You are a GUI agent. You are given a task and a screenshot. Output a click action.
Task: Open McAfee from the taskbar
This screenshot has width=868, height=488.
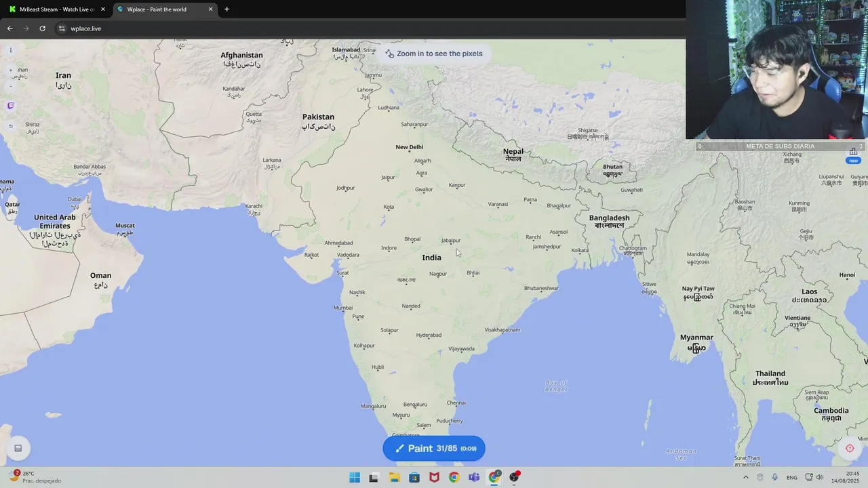(x=434, y=477)
